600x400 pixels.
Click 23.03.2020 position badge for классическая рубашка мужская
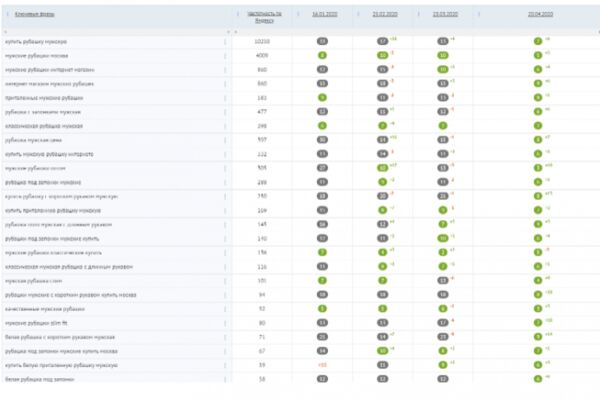443,126
